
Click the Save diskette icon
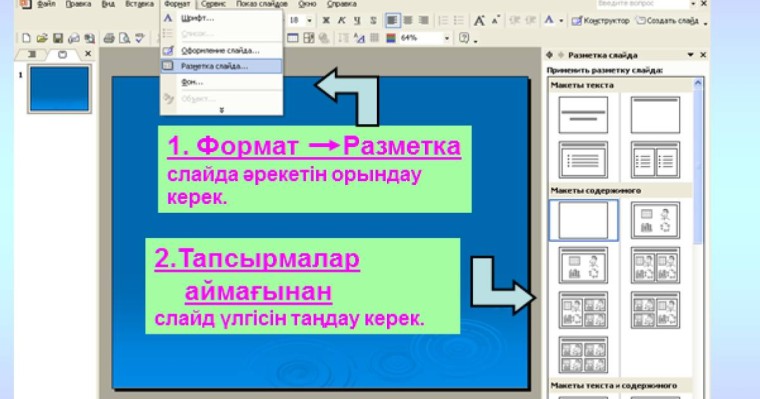point(58,38)
